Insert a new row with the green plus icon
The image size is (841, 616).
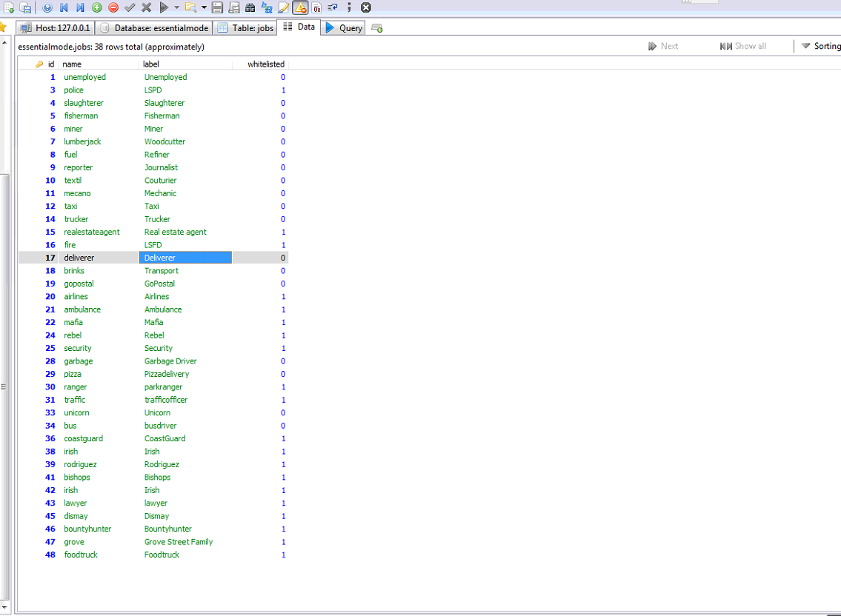[97, 7]
